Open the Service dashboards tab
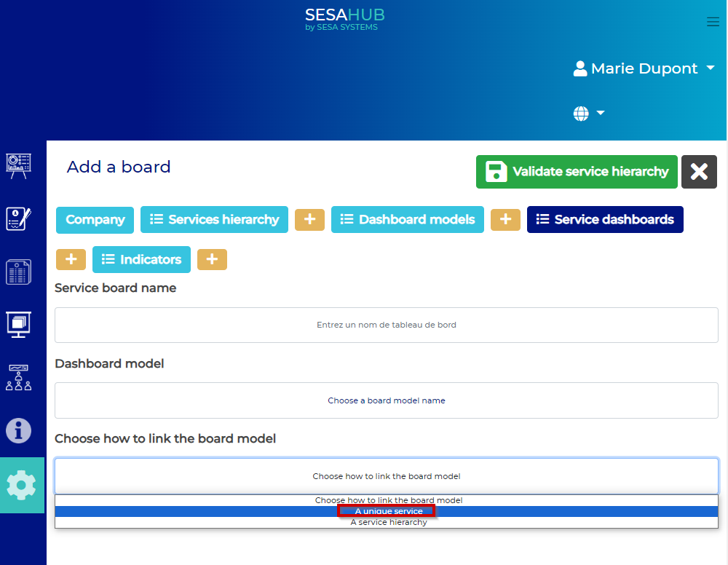728x565 pixels. pyautogui.click(x=605, y=219)
